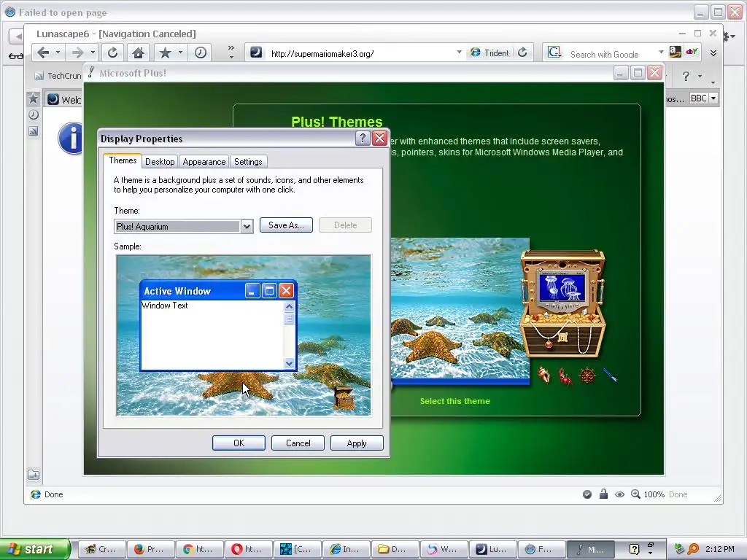Click the clock showing 2:12 PM

(719, 549)
